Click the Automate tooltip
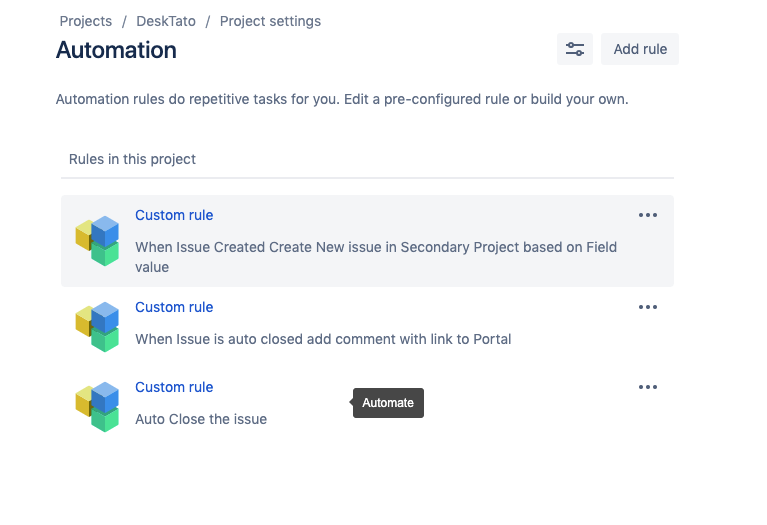Screen dimensions: 767x525 tap(388, 403)
